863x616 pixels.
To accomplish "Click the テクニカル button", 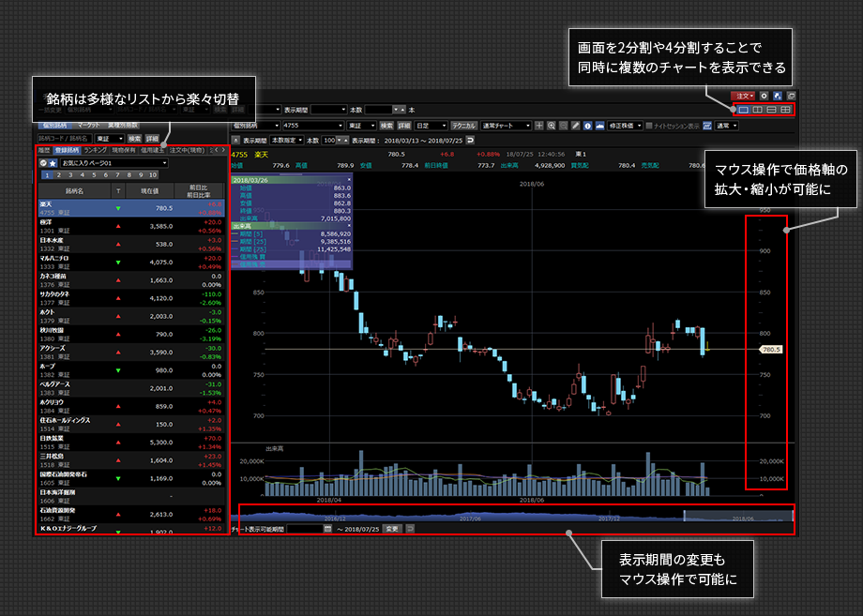I will click(x=463, y=126).
